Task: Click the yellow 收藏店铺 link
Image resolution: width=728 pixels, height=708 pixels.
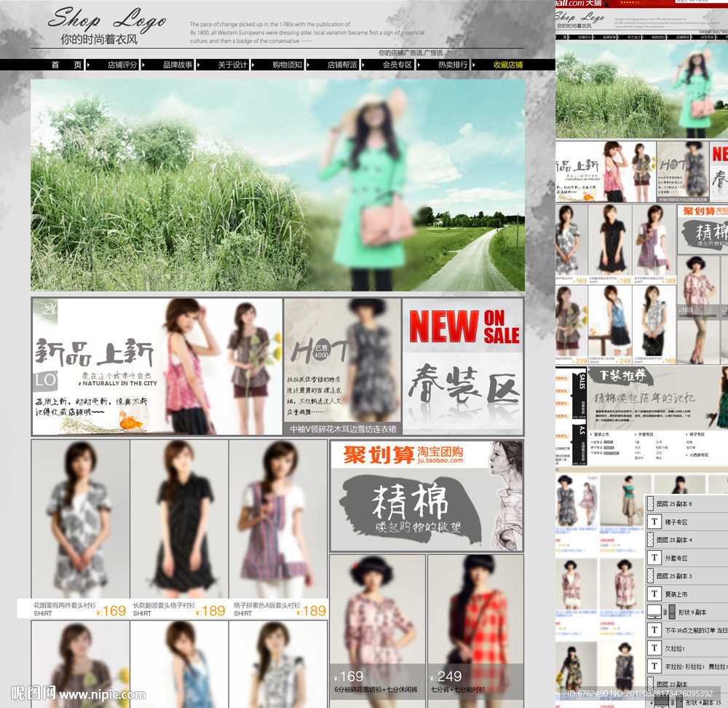Action: coord(508,65)
